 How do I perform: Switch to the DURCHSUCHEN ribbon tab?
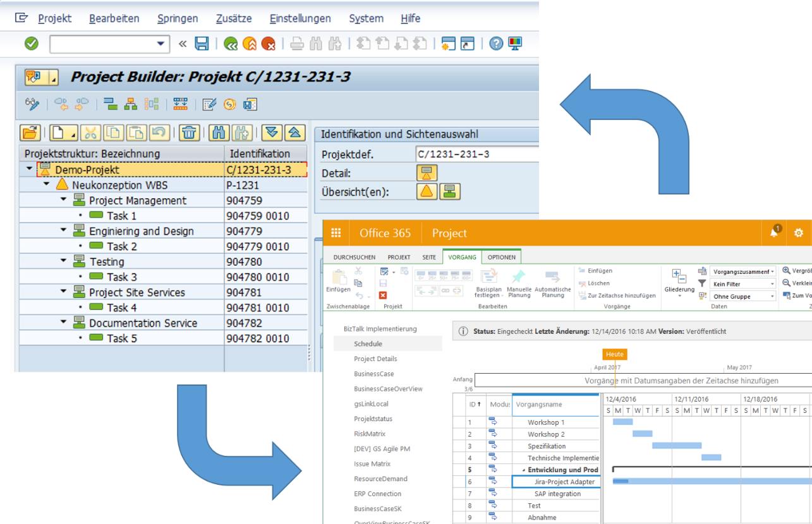pos(354,257)
